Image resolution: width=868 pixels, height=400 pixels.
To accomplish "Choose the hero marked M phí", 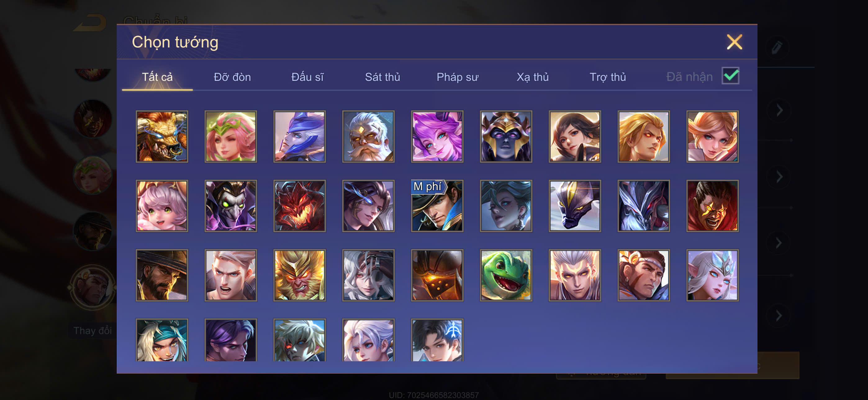I will click(x=437, y=206).
